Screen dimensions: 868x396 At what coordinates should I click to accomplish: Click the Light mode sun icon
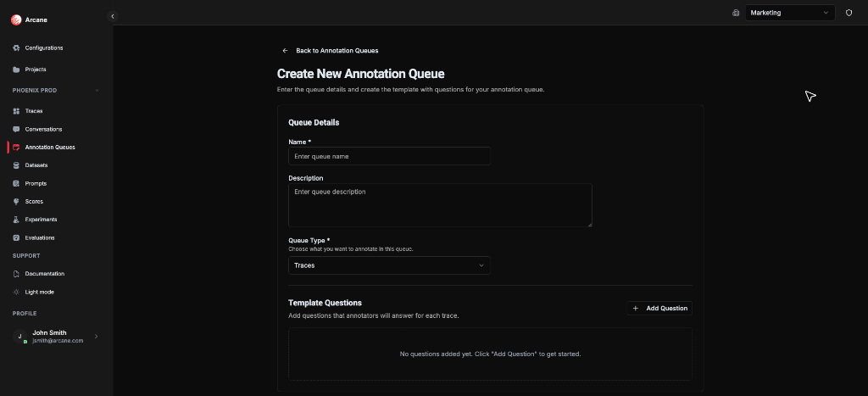tap(16, 293)
